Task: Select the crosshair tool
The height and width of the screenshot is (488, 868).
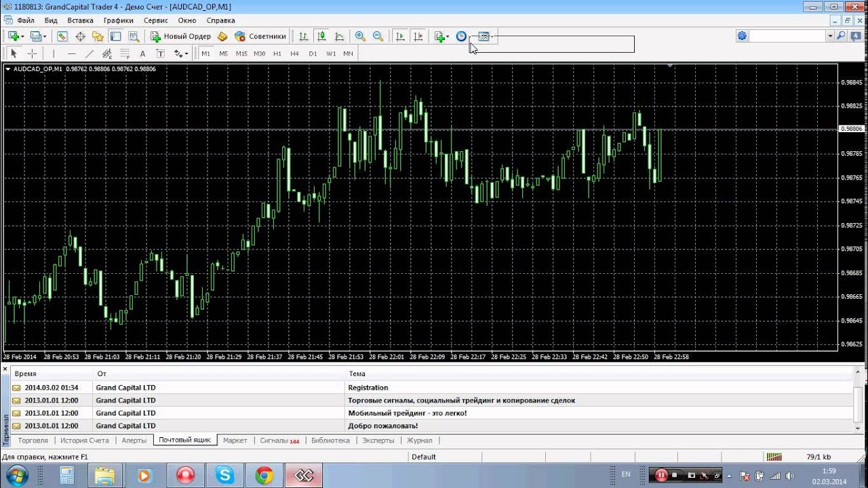Action: 32,54
